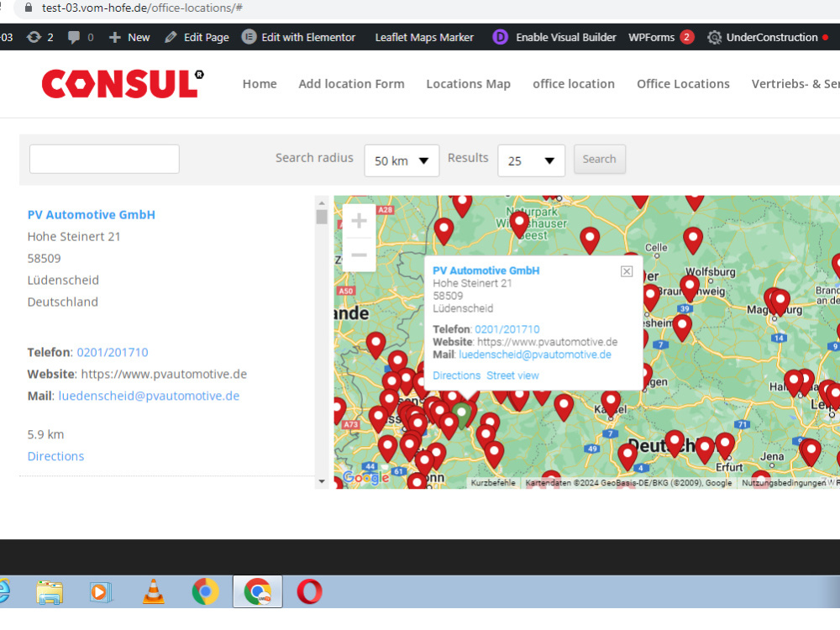Click the UnderConstruction gear item
This screenshot has height=630, width=840.
[x=767, y=37]
